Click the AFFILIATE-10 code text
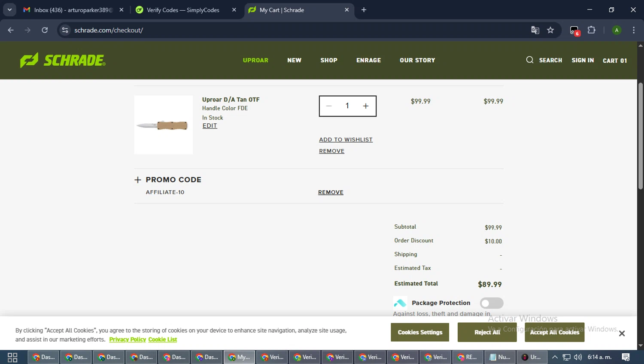The height and width of the screenshot is (364, 644). [x=165, y=193]
